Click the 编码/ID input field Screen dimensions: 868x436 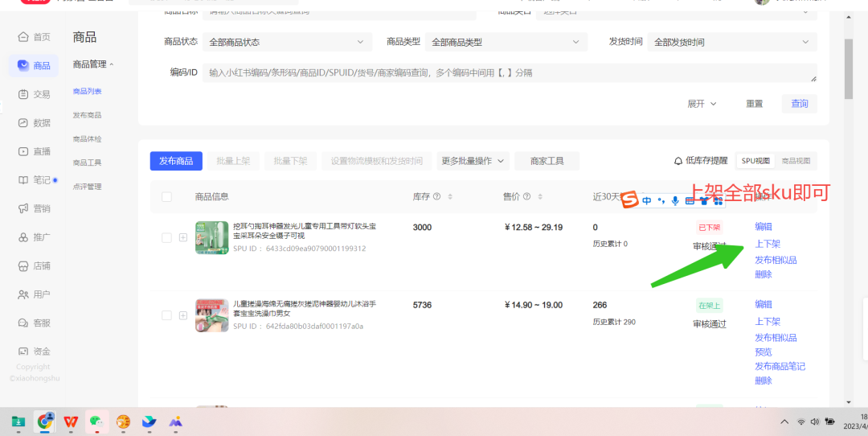[510, 72]
